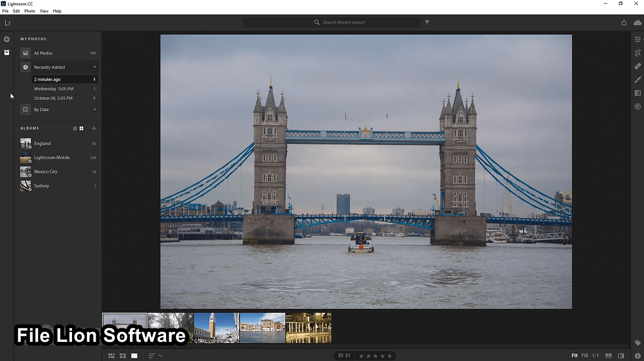Image resolution: width=644 pixels, height=361 pixels.
Task: Select the black-and-white tree thumbnail
Action: coord(171,328)
